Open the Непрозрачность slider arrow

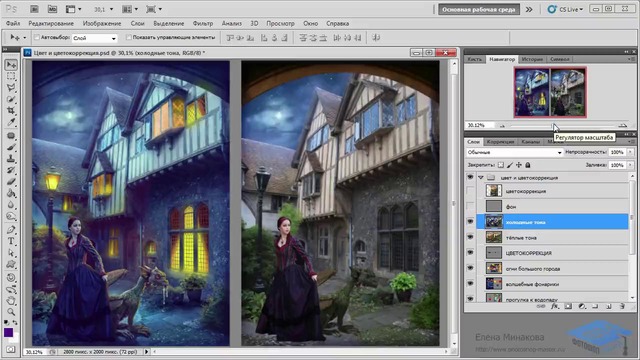pyautogui.click(x=630, y=152)
